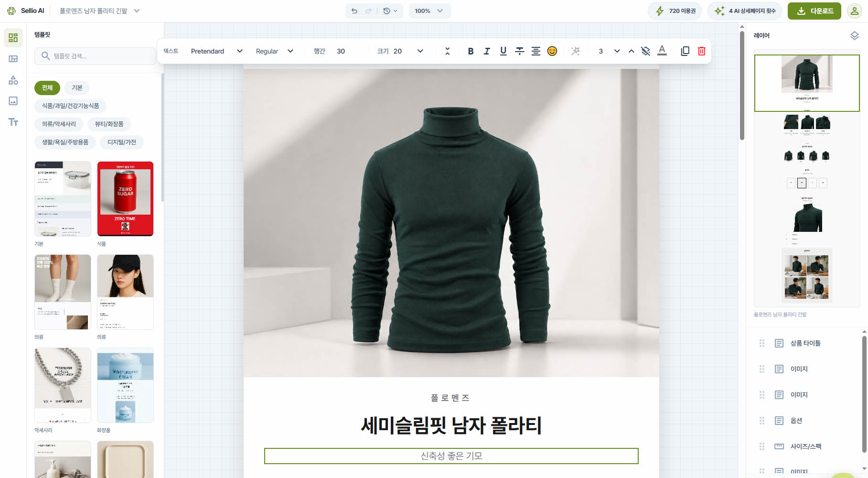Click the AI magic wand icon
This screenshot has width=868, height=478.
click(x=576, y=51)
